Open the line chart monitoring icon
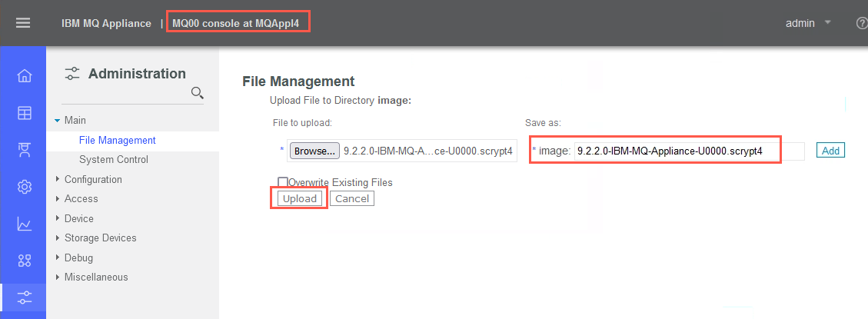 point(25,224)
